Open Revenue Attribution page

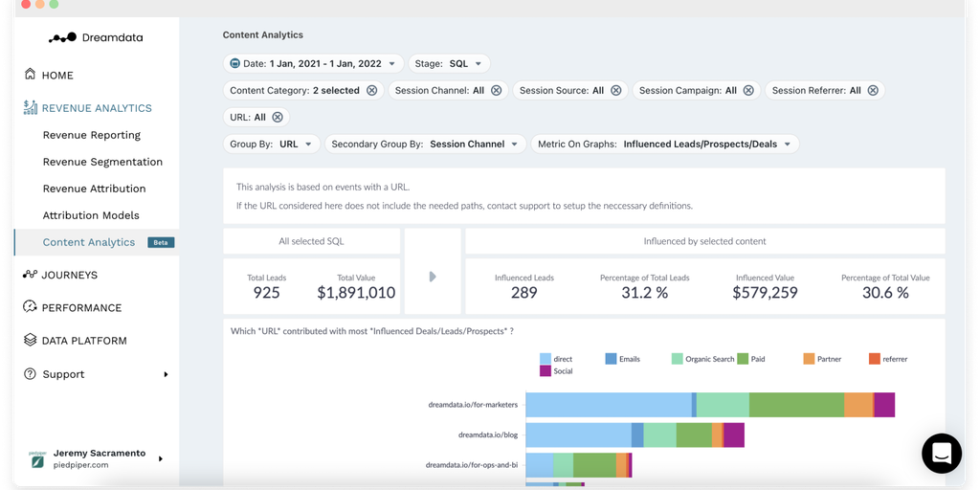[x=94, y=189]
